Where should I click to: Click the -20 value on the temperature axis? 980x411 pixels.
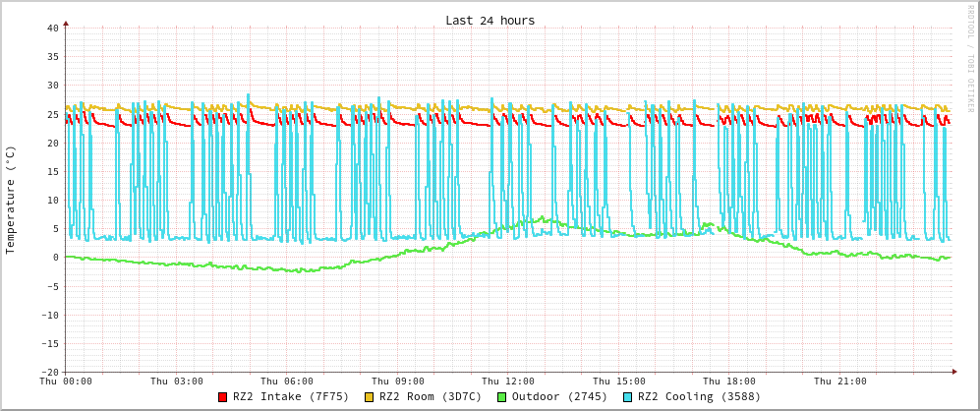coord(50,373)
